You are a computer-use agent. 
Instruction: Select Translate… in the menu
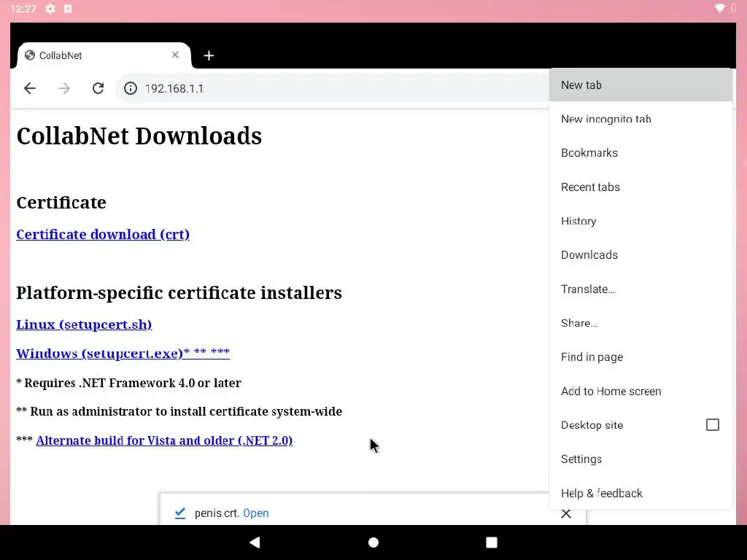[640, 289]
